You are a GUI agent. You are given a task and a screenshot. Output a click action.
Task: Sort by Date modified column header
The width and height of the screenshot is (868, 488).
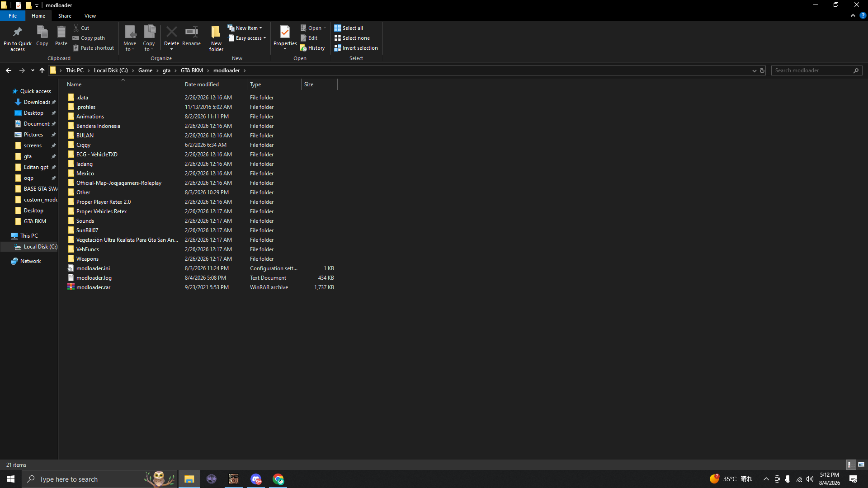(x=215, y=84)
